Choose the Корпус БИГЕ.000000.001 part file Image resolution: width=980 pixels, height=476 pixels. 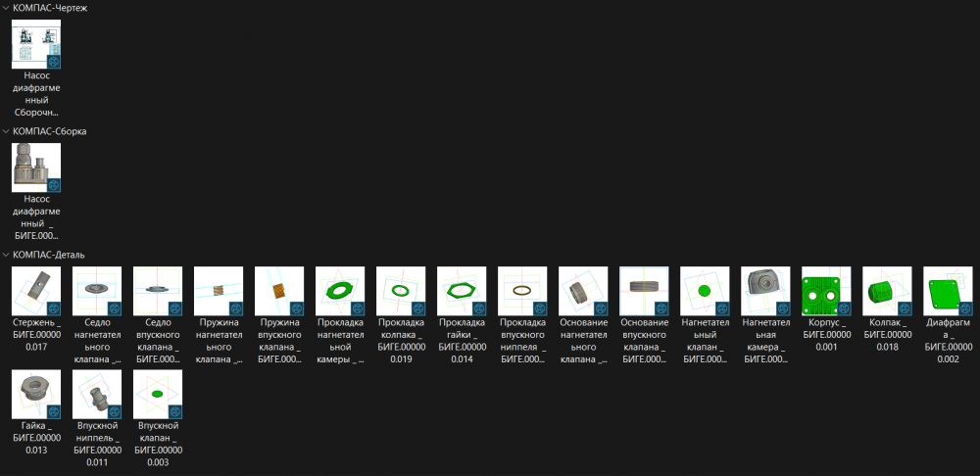click(x=826, y=291)
